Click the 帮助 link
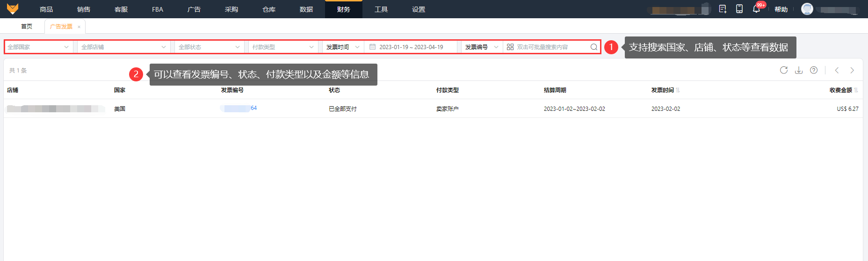This screenshot has width=868, height=261. (x=781, y=9)
